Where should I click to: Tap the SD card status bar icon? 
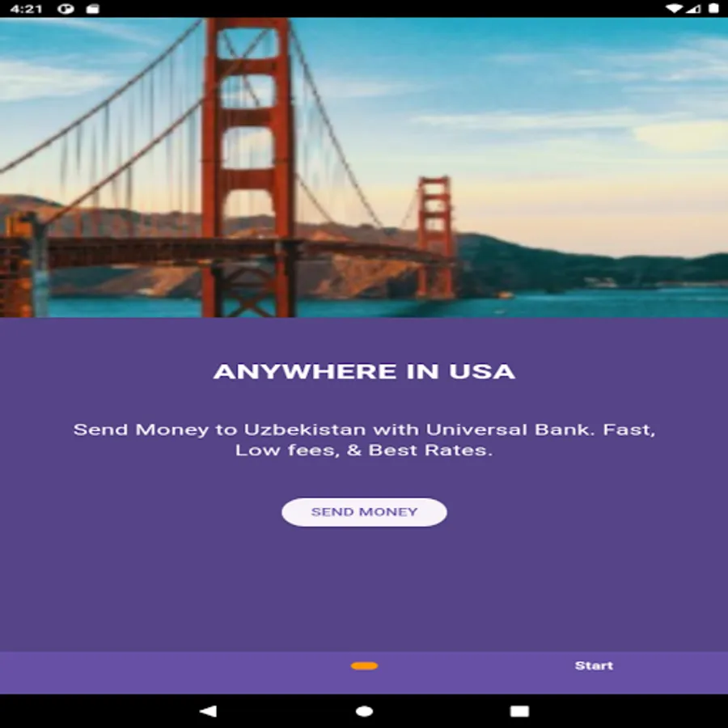pos(93,8)
